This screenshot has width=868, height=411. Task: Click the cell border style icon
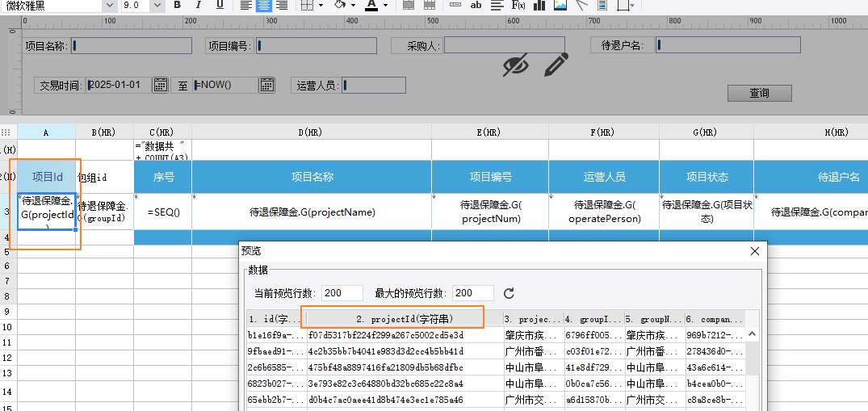coord(308,5)
